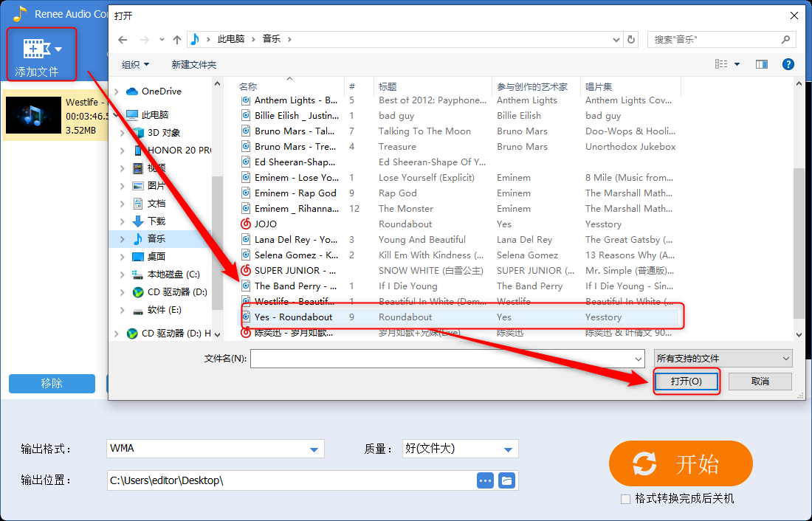This screenshot has width=812, height=521.
Task: Select file Bruno Mars - Tre...
Action: click(295, 147)
